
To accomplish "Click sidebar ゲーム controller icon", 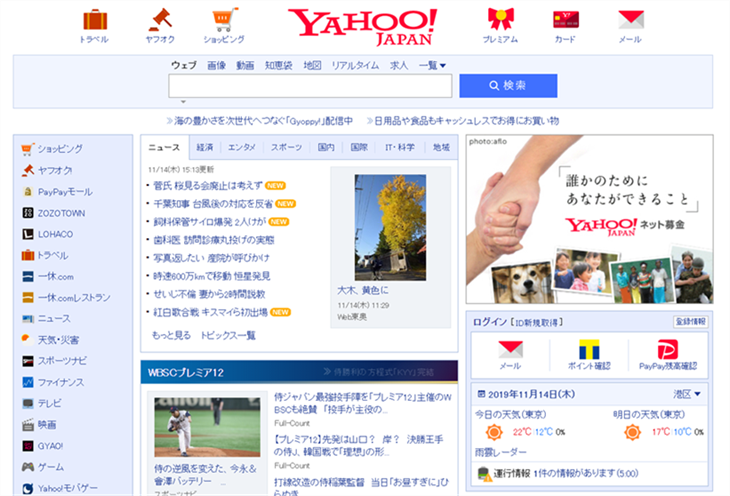I will 28,467.
